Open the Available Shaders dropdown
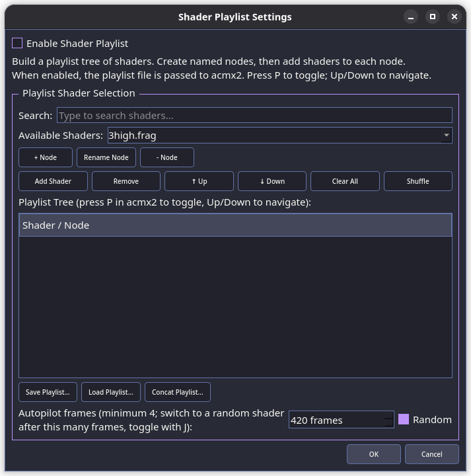 [x=280, y=136]
